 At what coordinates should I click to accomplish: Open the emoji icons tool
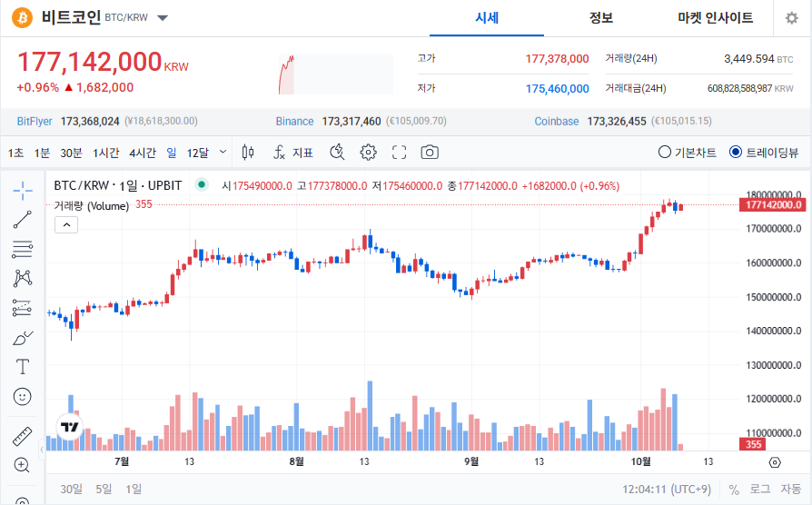(x=23, y=397)
